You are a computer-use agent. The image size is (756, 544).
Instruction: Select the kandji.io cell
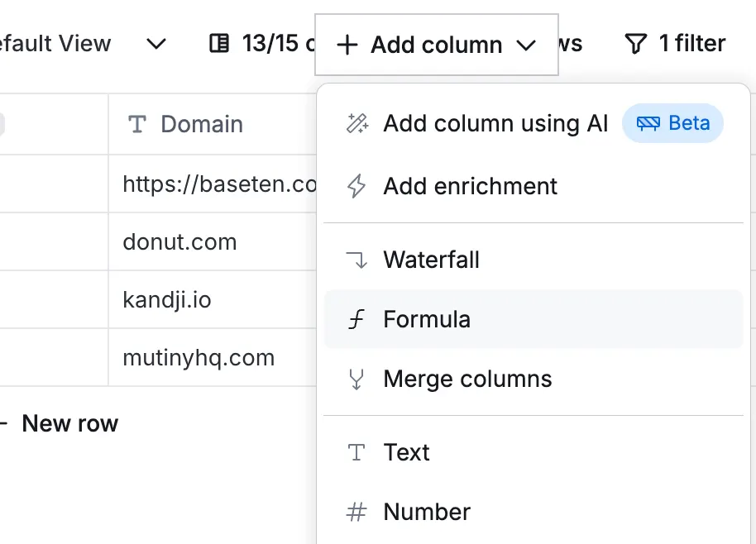[x=213, y=300]
